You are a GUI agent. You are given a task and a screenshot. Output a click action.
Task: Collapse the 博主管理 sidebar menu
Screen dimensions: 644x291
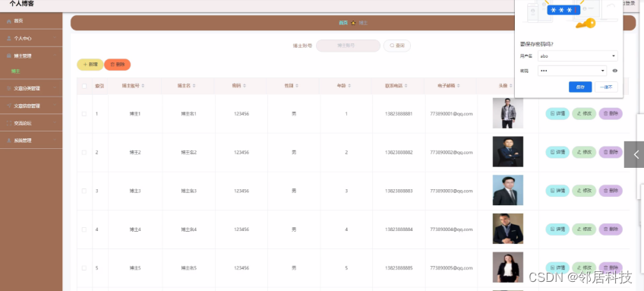[x=31, y=55]
